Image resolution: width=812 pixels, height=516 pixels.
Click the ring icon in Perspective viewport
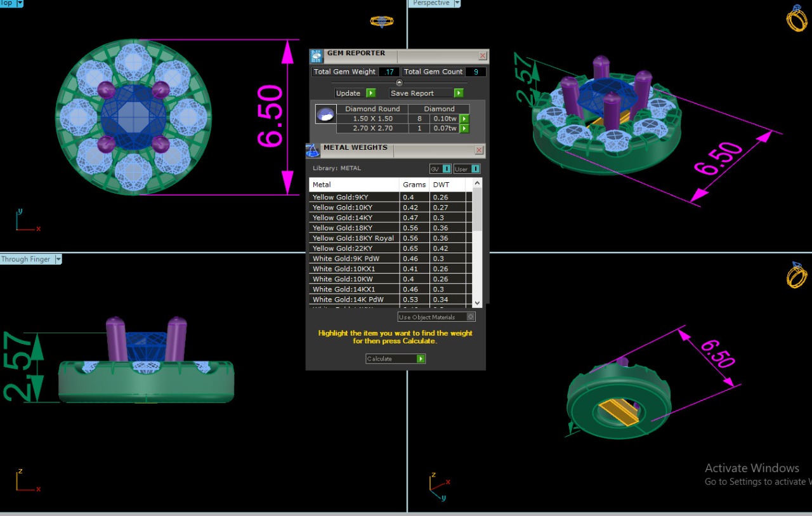click(x=797, y=18)
